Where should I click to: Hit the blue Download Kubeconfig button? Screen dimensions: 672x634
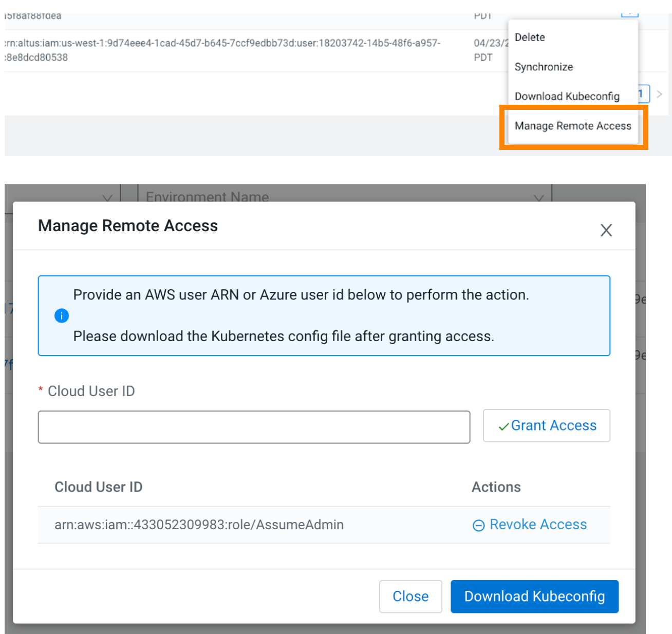tap(534, 596)
